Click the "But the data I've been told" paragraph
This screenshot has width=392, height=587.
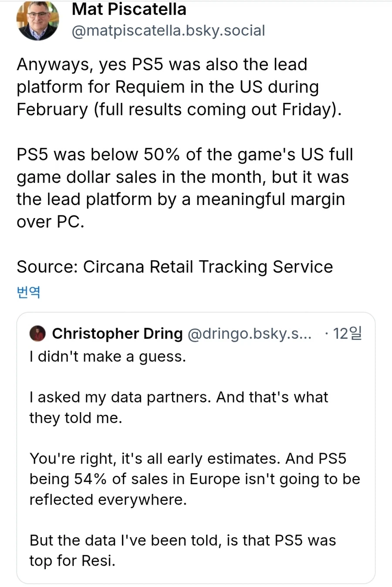[x=182, y=550]
